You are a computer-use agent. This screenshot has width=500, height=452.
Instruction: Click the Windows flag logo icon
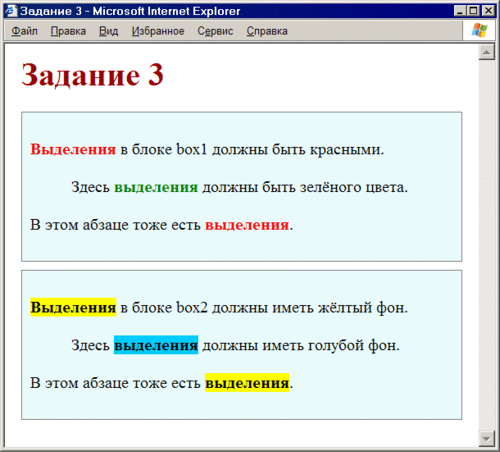tap(479, 30)
